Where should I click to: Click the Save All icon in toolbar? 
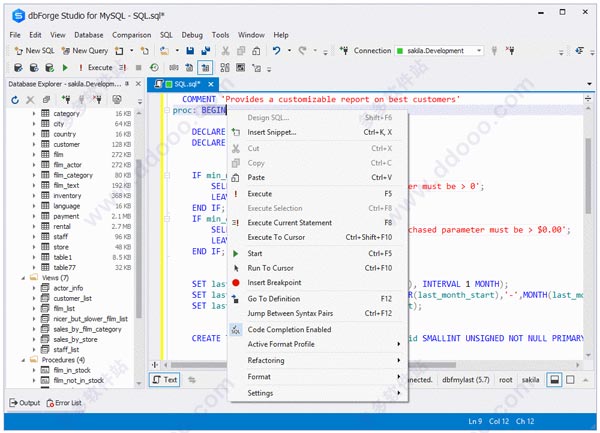tap(206, 50)
